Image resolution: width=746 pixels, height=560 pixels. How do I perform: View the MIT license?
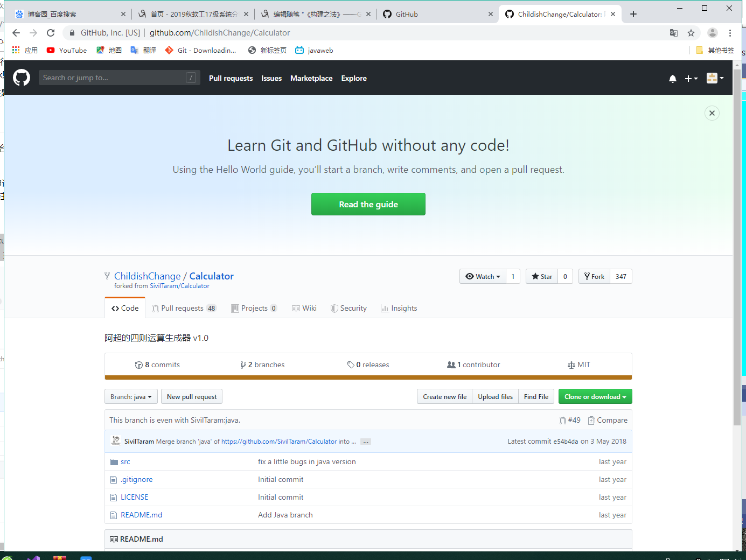[x=579, y=365]
